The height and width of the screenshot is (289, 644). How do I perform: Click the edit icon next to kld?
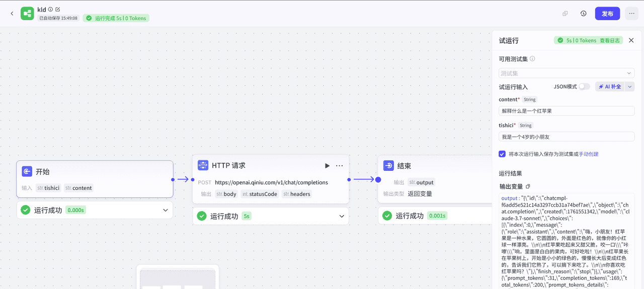(x=57, y=10)
